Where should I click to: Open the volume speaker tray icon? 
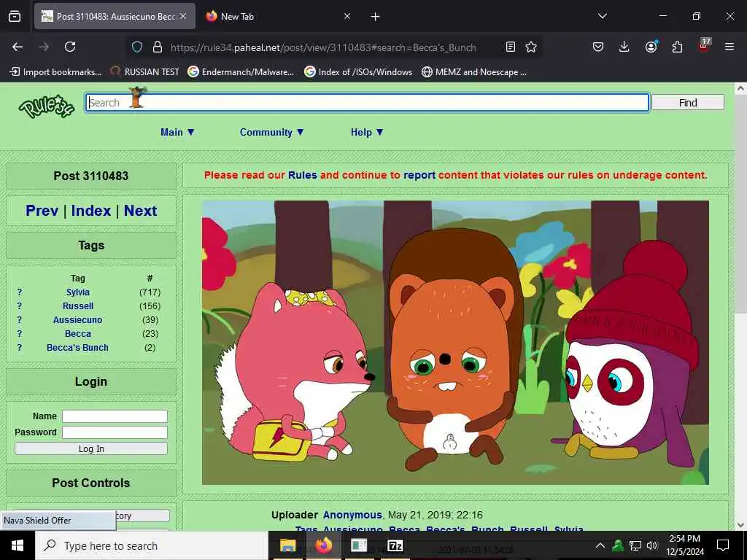pyautogui.click(x=652, y=545)
